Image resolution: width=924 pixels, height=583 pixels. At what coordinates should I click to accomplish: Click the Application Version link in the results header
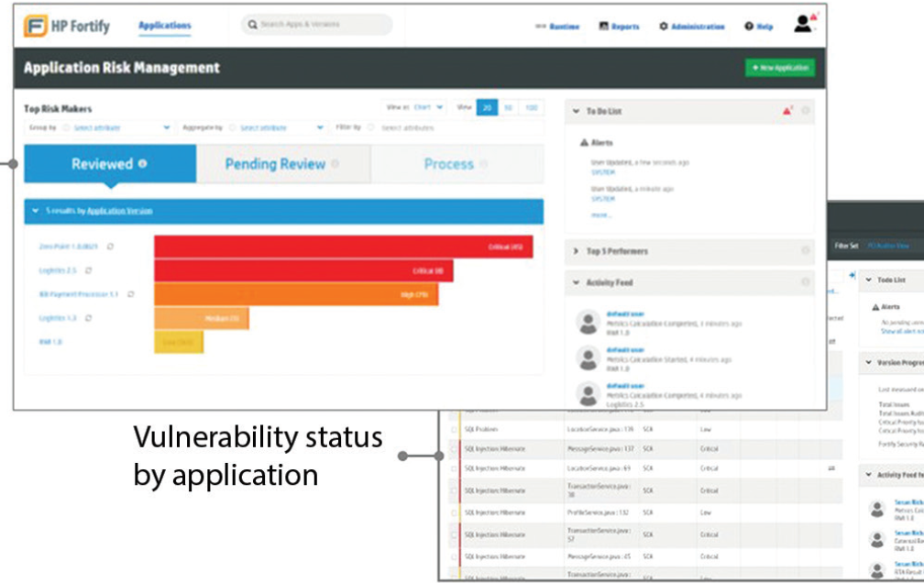coord(119,211)
